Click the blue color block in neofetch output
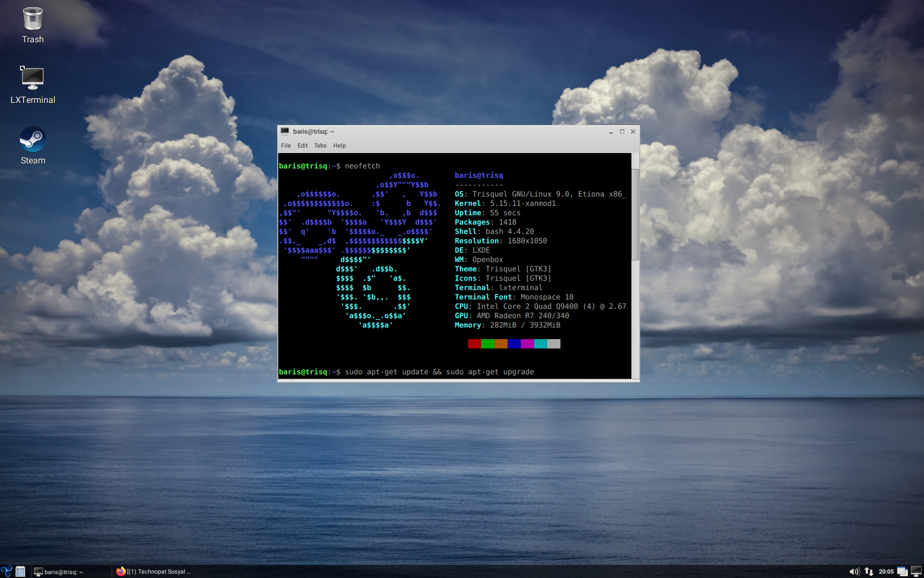The height and width of the screenshot is (578, 924). click(514, 343)
